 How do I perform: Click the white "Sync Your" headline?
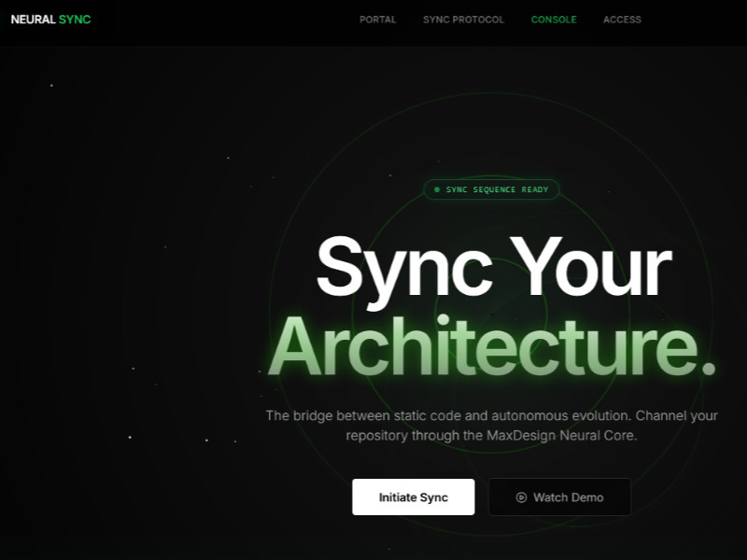click(x=492, y=267)
